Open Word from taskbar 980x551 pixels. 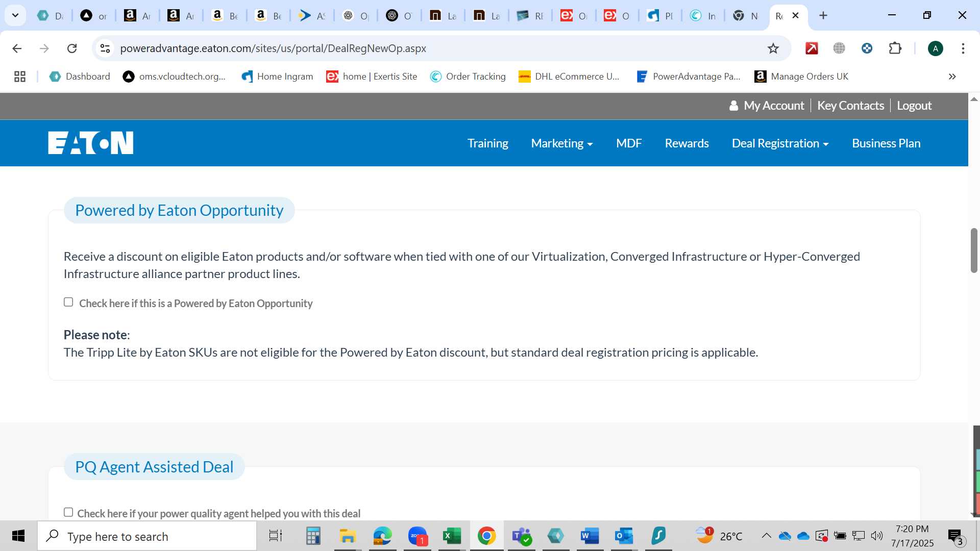[590, 536]
